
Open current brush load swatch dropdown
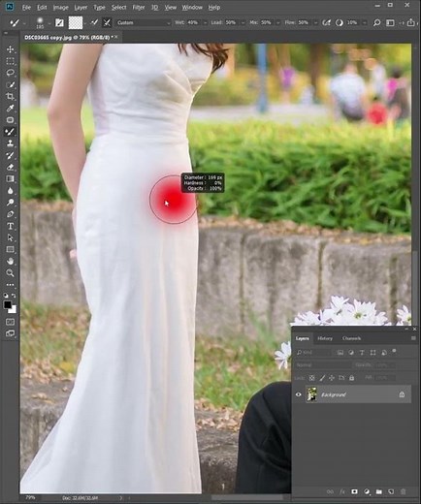click(85, 23)
